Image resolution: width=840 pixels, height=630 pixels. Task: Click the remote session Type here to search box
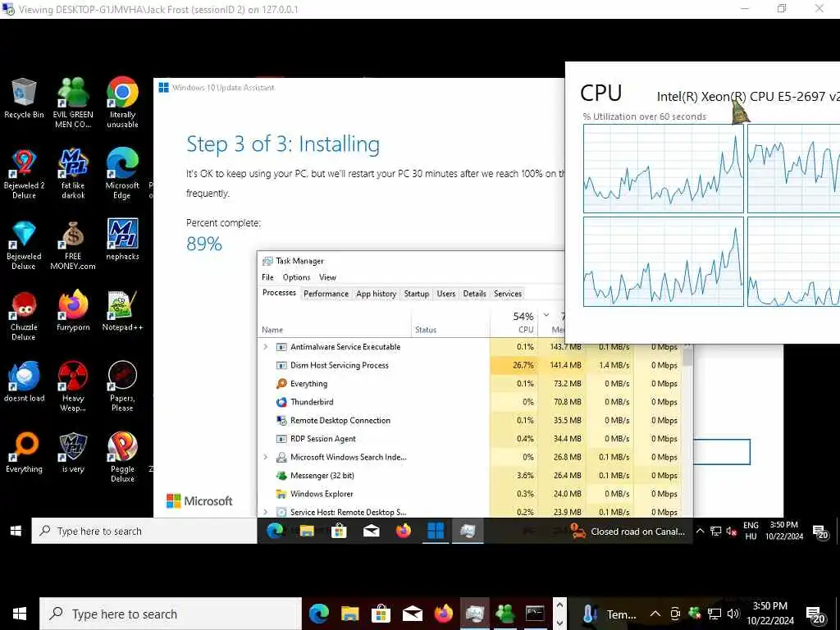click(x=144, y=531)
